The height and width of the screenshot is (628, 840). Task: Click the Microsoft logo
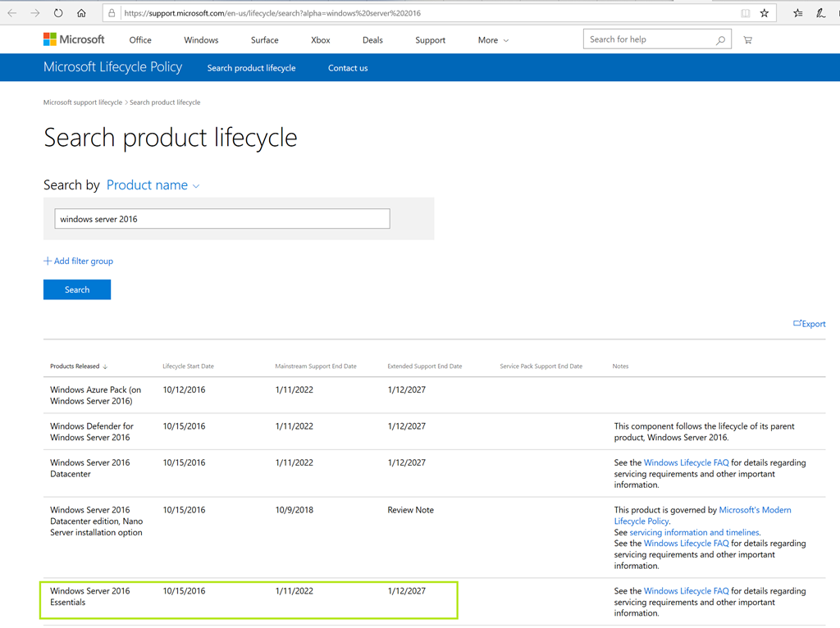74,39
